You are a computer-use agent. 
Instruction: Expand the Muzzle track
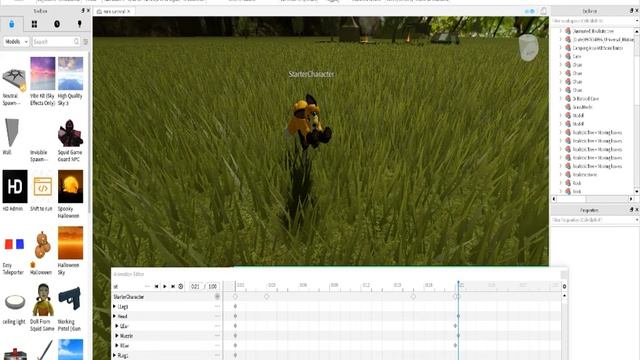(117, 336)
